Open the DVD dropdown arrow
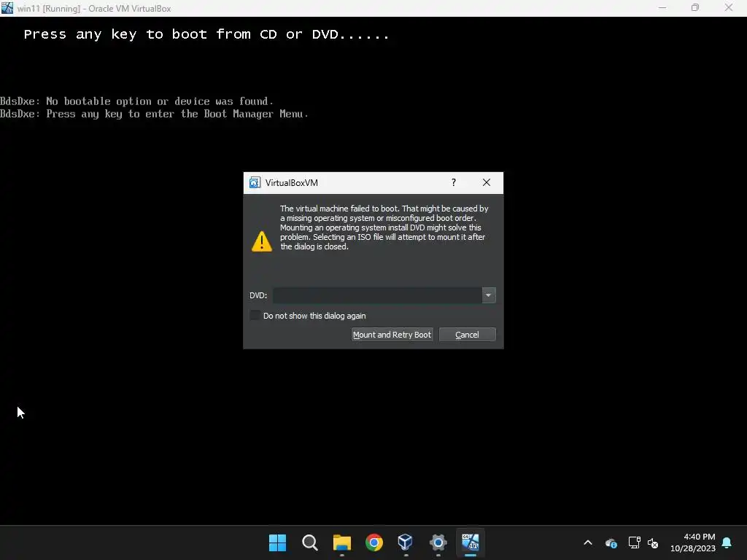747x560 pixels. click(488, 295)
